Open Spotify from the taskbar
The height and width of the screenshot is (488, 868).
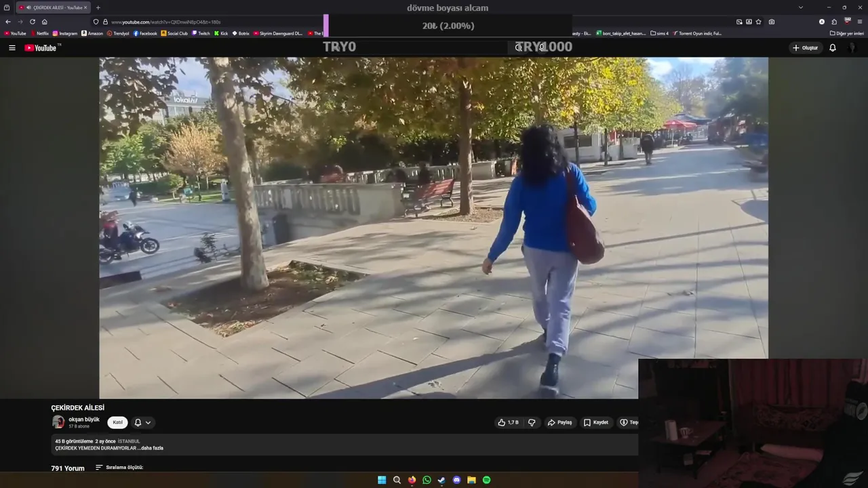[x=486, y=480]
